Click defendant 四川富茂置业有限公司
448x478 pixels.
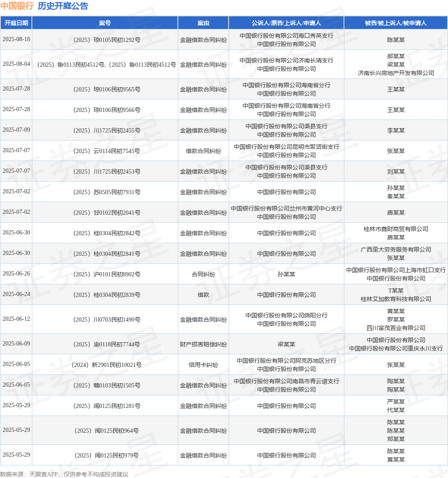[x=396, y=328]
